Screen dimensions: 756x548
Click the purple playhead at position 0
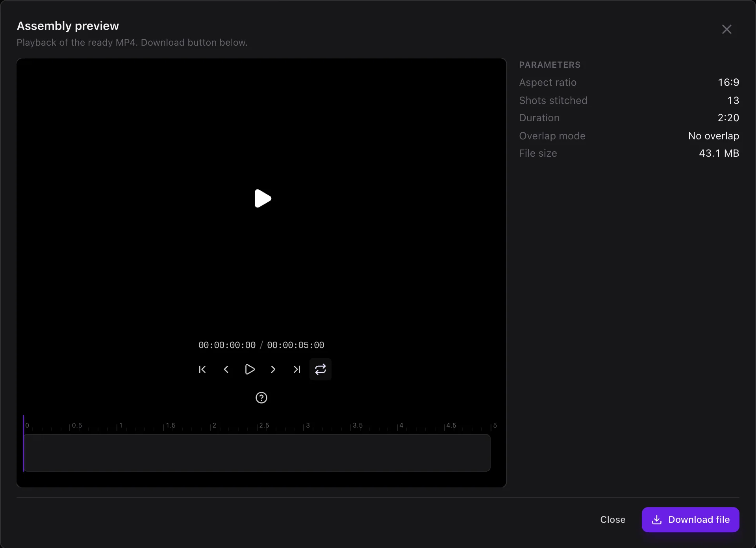click(23, 443)
